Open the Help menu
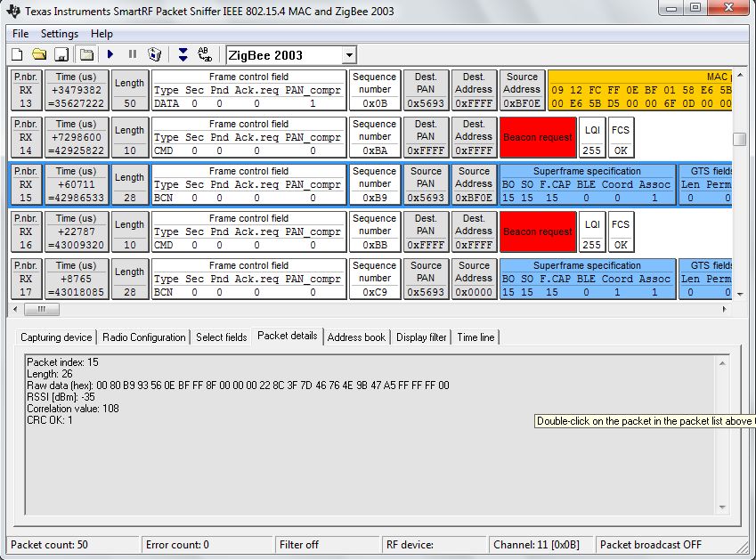 102,34
